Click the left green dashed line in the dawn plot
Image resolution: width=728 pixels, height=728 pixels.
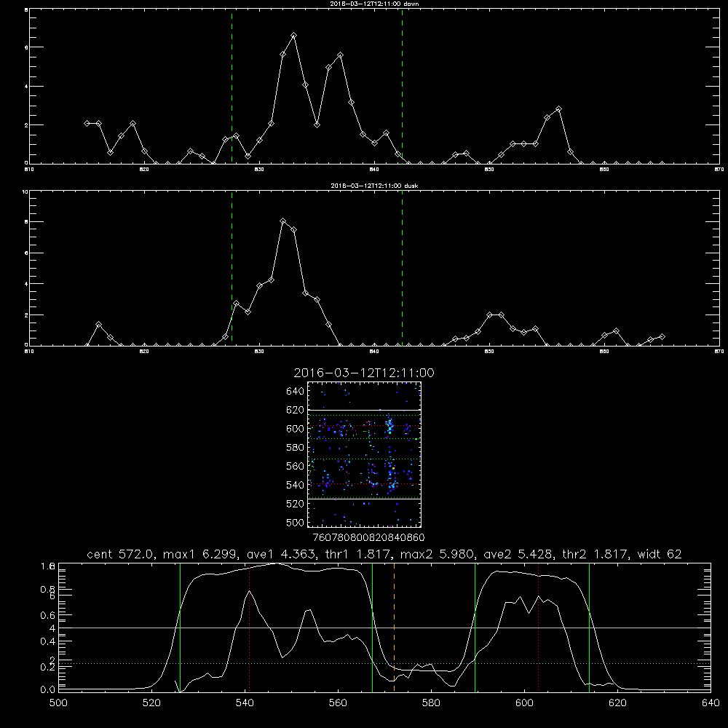(x=232, y=86)
